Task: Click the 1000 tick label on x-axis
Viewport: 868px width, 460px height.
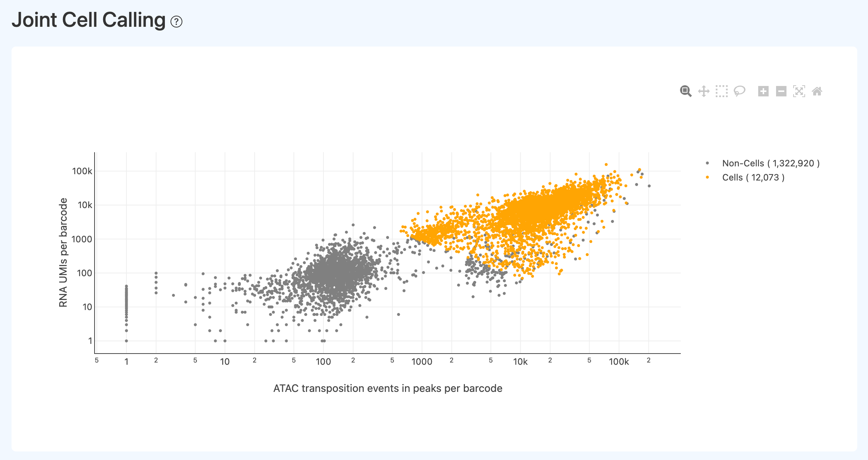Action: [x=422, y=362]
